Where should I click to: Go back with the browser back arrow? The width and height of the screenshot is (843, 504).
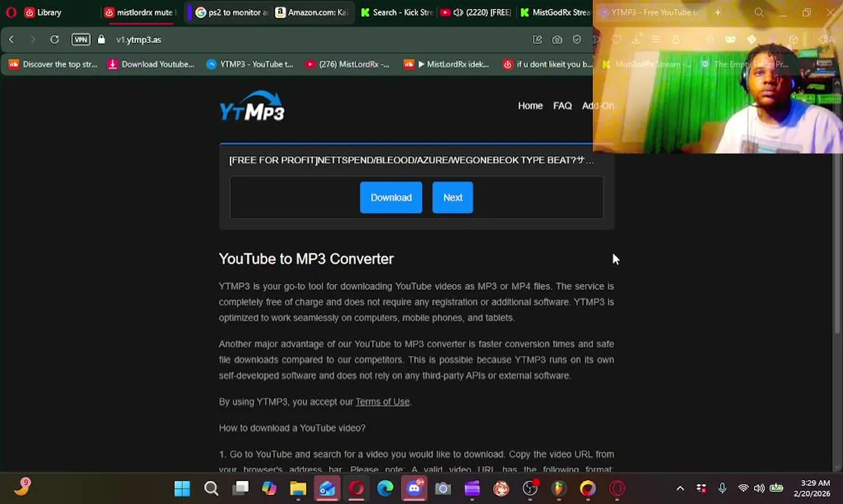[x=11, y=40]
